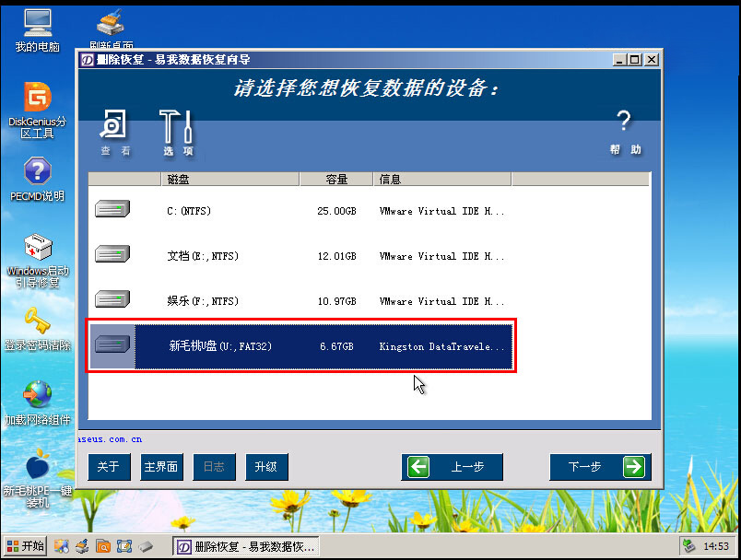Click the easeus.com.cn link
Image resolution: width=741 pixels, height=560 pixels.
[x=110, y=439]
